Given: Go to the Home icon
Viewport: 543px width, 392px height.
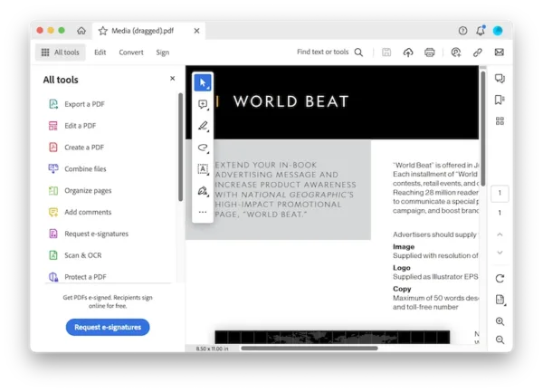Looking at the screenshot, I should point(81,31).
